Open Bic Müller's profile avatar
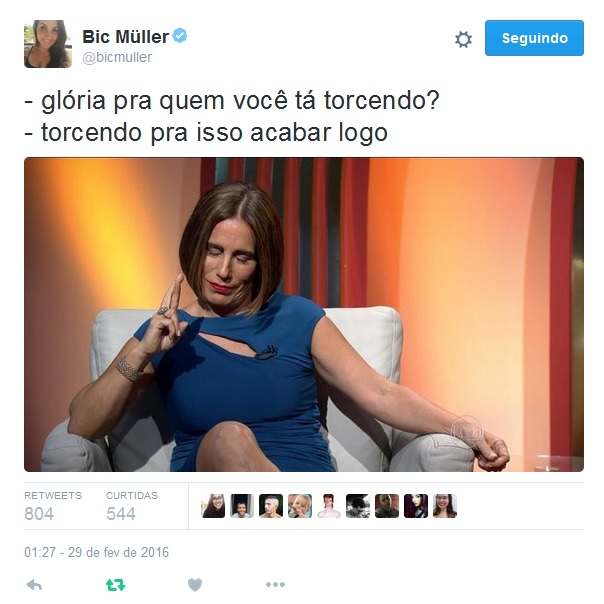The height and width of the screenshot is (604, 604). point(48,44)
